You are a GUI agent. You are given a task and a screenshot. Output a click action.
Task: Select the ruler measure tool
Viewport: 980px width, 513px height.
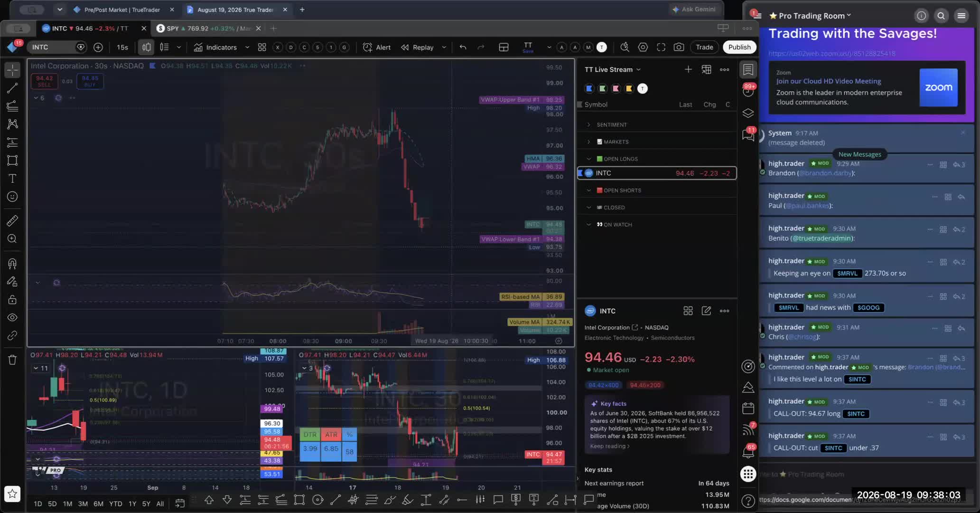point(12,220)
